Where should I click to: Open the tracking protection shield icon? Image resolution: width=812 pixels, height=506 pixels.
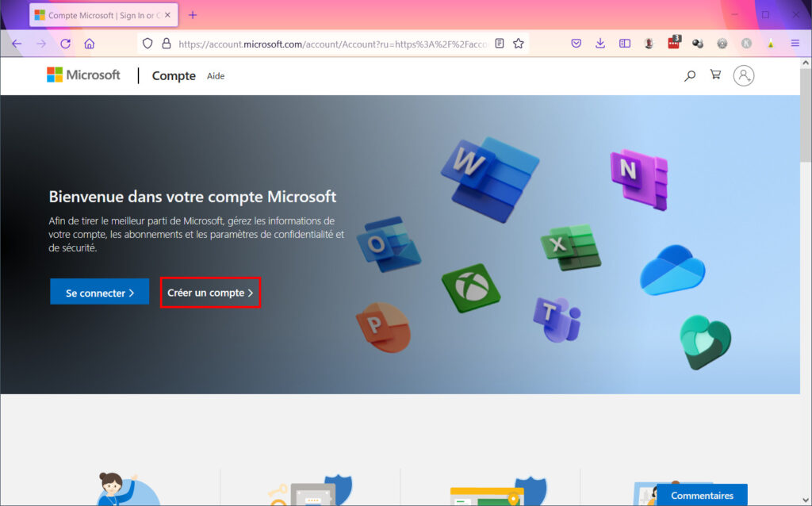[147, 44]
